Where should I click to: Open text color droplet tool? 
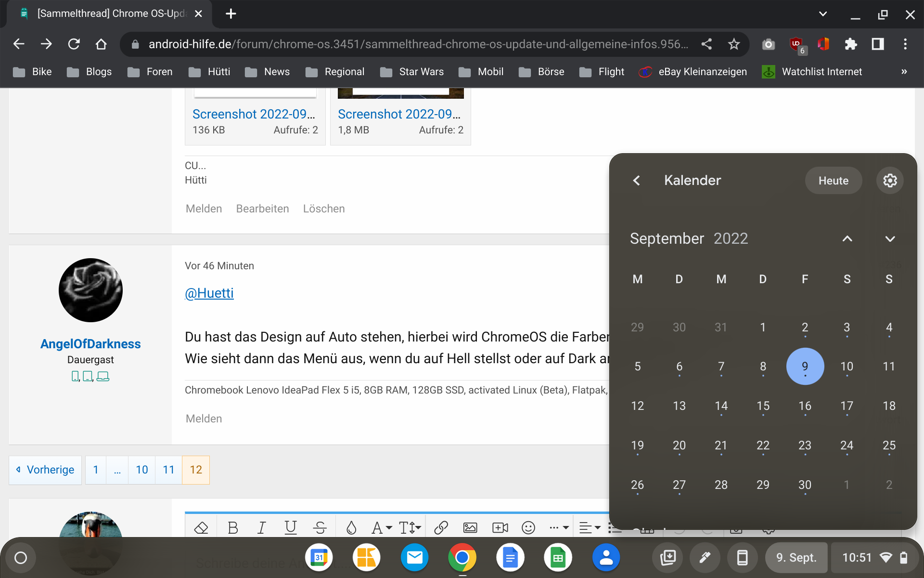click(351, 528)
